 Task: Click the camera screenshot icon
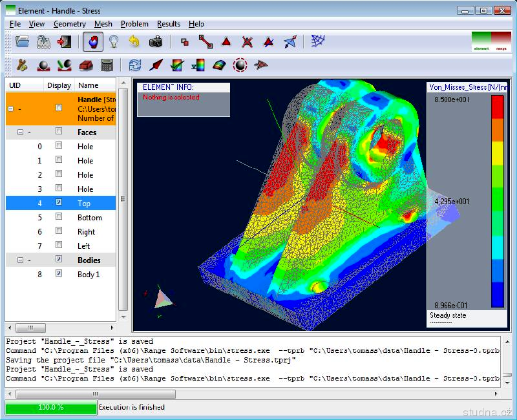click(156, 41)
